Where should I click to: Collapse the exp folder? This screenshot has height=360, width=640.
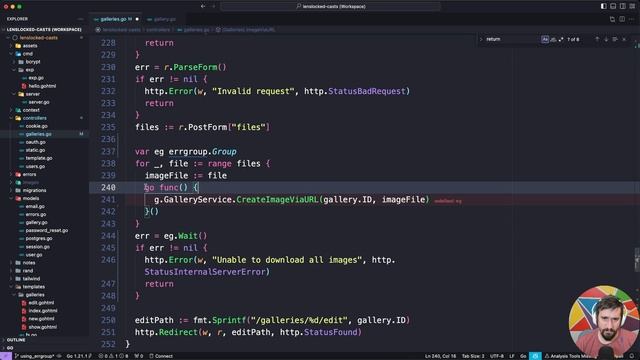click(30, 70)
